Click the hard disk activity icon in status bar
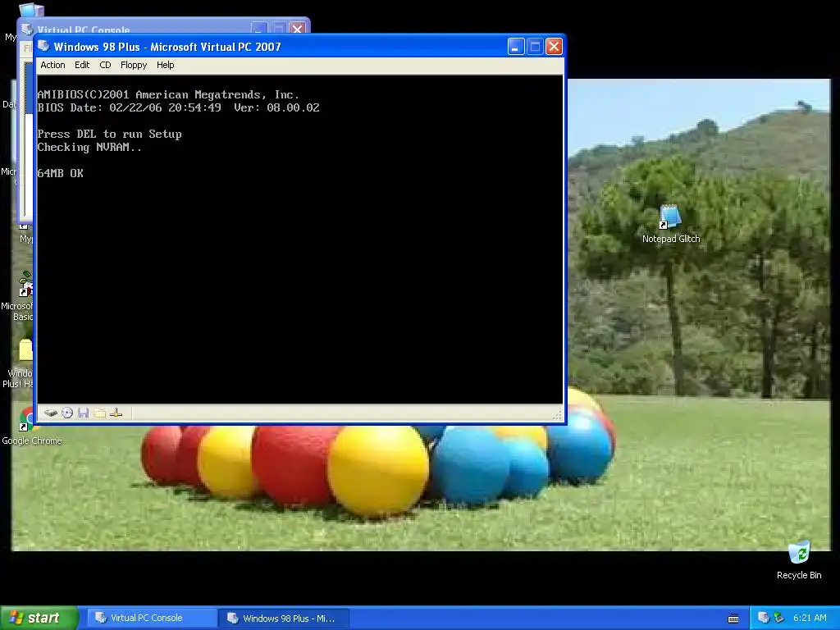Screen dimensions: 840x630 pyautogui.click(x=51, y=413)
